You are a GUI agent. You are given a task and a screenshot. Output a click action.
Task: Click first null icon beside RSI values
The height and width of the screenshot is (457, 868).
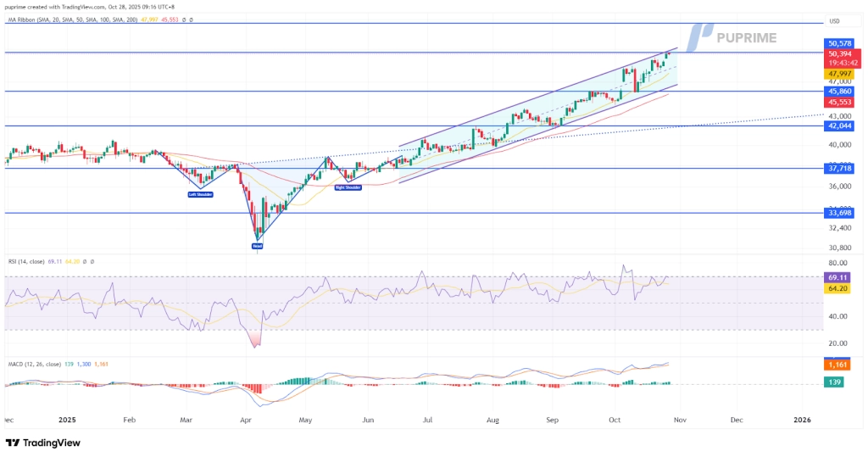[83, 262]
